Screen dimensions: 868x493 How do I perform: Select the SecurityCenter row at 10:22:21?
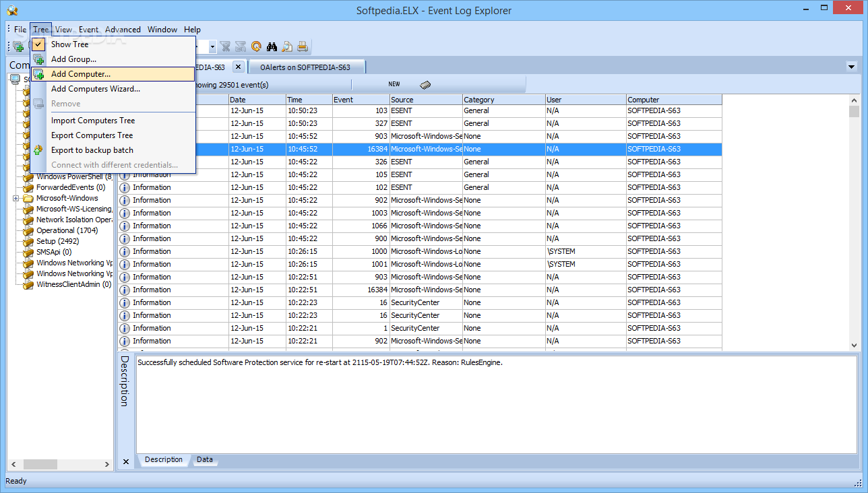(420, 328)
